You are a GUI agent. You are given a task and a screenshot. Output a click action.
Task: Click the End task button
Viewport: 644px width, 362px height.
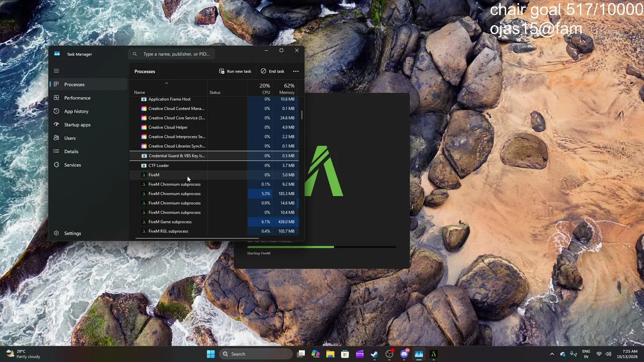272,71
